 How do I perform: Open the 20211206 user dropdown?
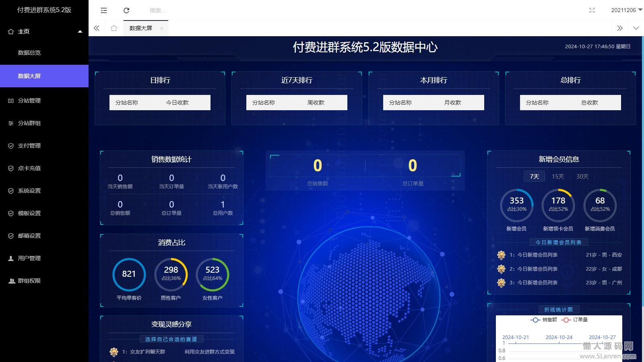point(626,10)
